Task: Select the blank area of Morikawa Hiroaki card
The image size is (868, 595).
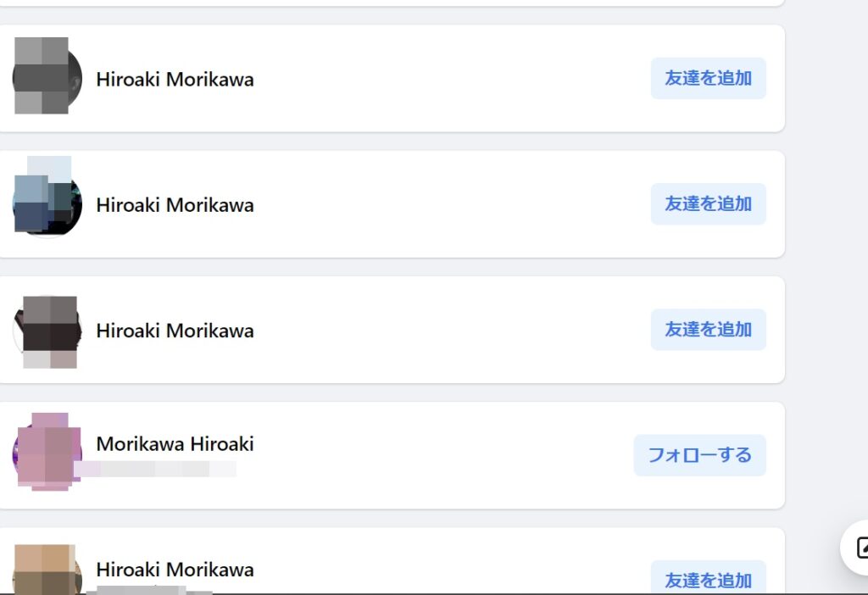Action: [442, 455]
